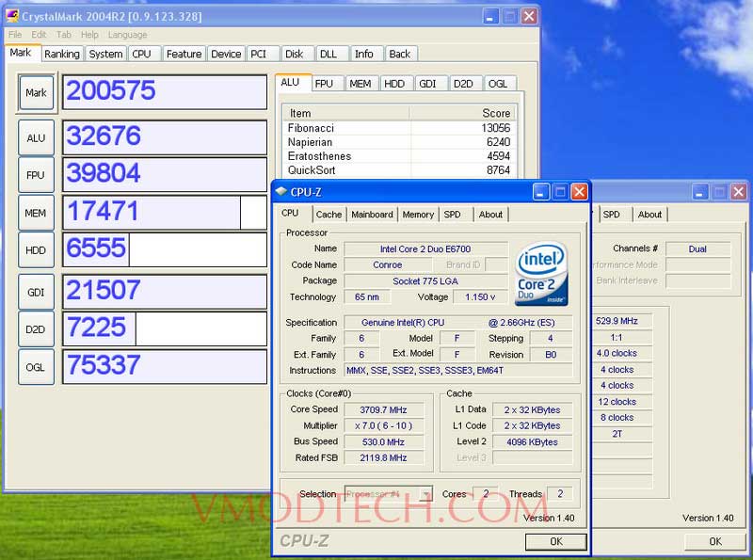This screenshot has height=560, width=753.
Task: Minimize the background CPU-Z window
Action: (x=699, y=192)
